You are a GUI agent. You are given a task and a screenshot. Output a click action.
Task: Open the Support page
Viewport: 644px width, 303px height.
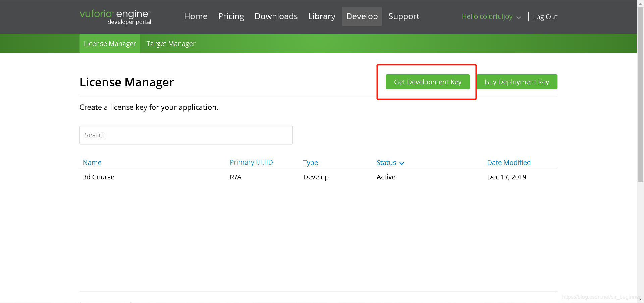(x=404, y=16)
